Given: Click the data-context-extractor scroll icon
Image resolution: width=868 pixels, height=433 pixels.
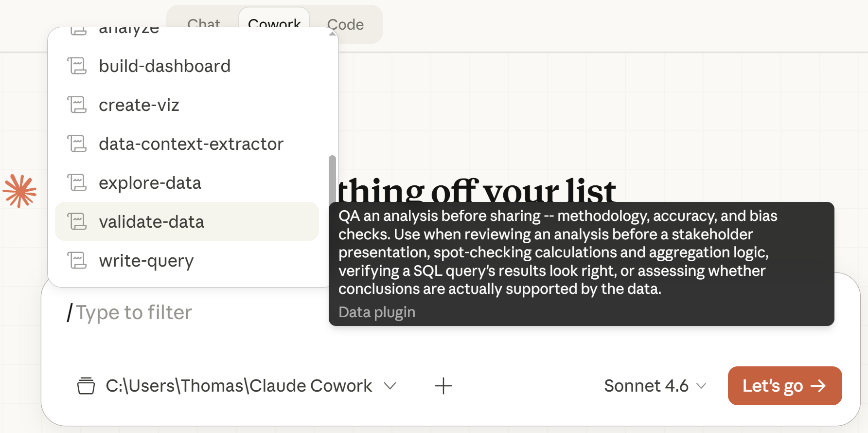Looking at the screenshot, I should pyautogui.click(x=77, y=144).
